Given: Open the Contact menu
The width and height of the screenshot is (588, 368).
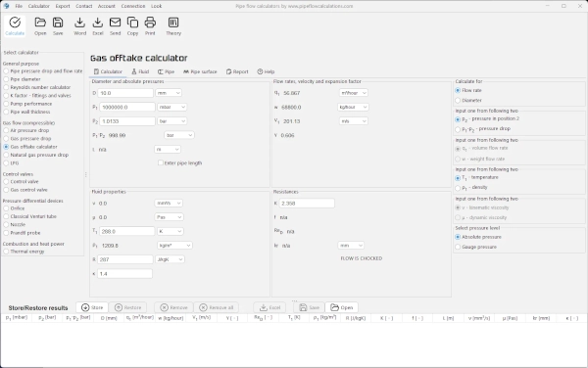Looking at the screenshot, I should tap(84, 6).
